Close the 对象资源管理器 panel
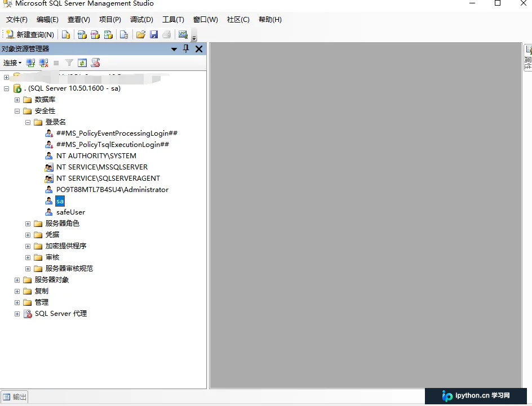This screenshot has width=532, height=406. 199,49
